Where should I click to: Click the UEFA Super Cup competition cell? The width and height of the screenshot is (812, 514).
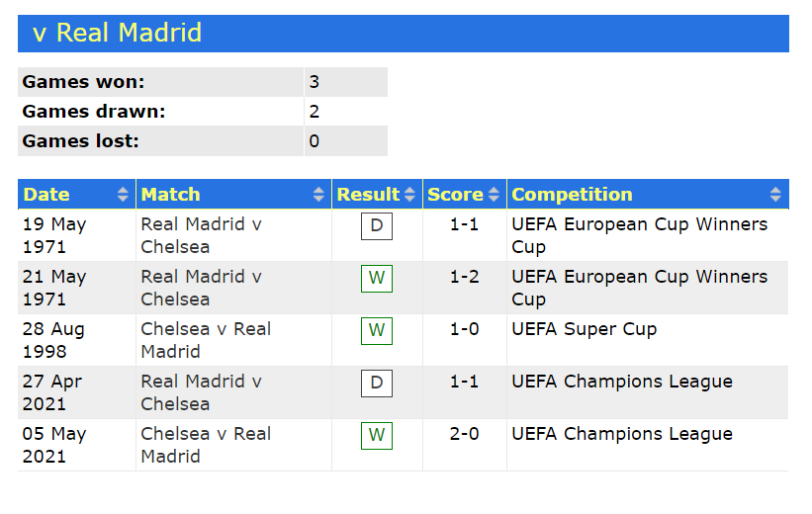[x=584, y=329]
